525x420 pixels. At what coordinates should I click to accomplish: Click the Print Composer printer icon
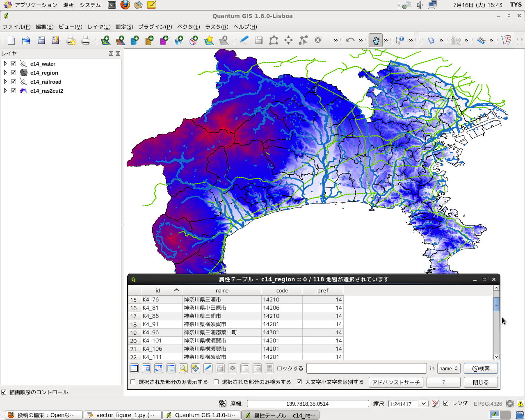[85, 40]
